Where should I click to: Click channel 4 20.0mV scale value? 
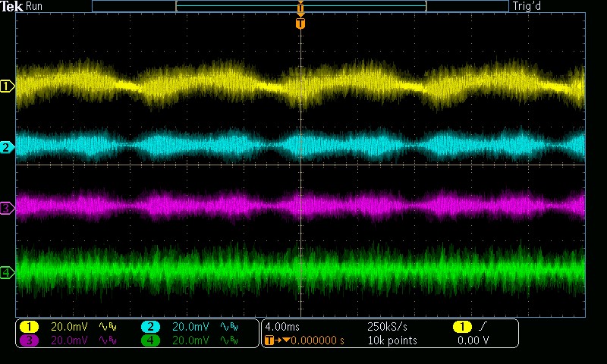click(190, 340)
